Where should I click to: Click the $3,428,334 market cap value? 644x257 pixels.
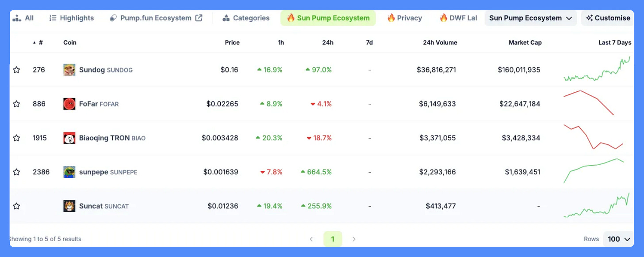point(521,138)
